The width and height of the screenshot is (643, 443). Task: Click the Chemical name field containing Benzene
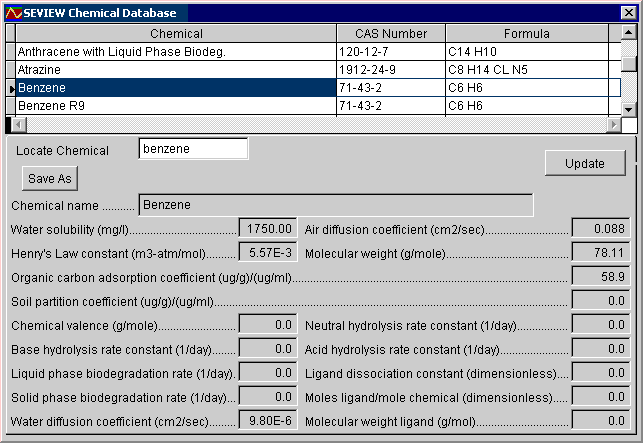(336, 205)
